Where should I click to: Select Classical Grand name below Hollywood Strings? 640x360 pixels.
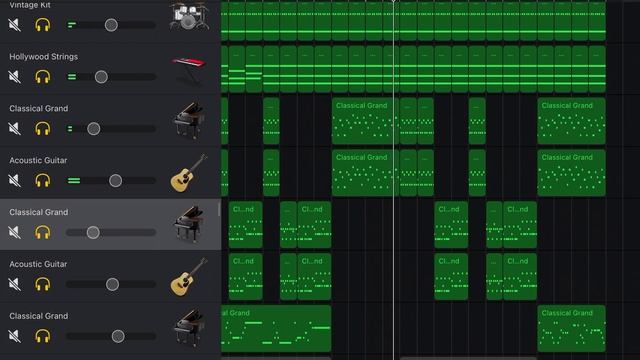pos(39,109)
